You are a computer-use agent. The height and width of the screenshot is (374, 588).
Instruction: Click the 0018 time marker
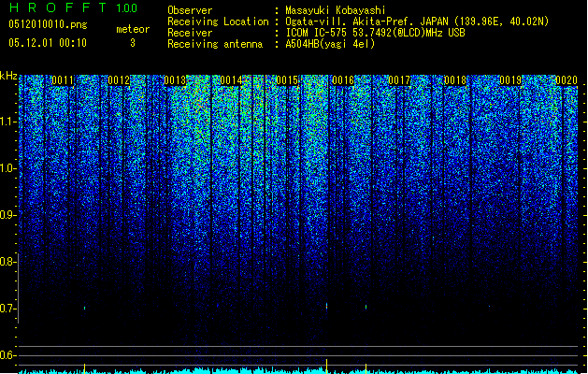coord(455,80)
